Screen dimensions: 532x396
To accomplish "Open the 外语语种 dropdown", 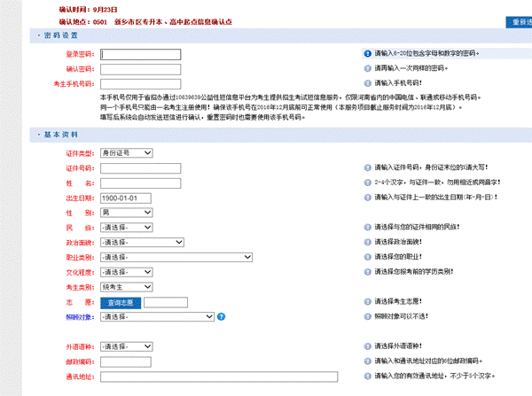I will pyautogui.click(x=126, y=347).
